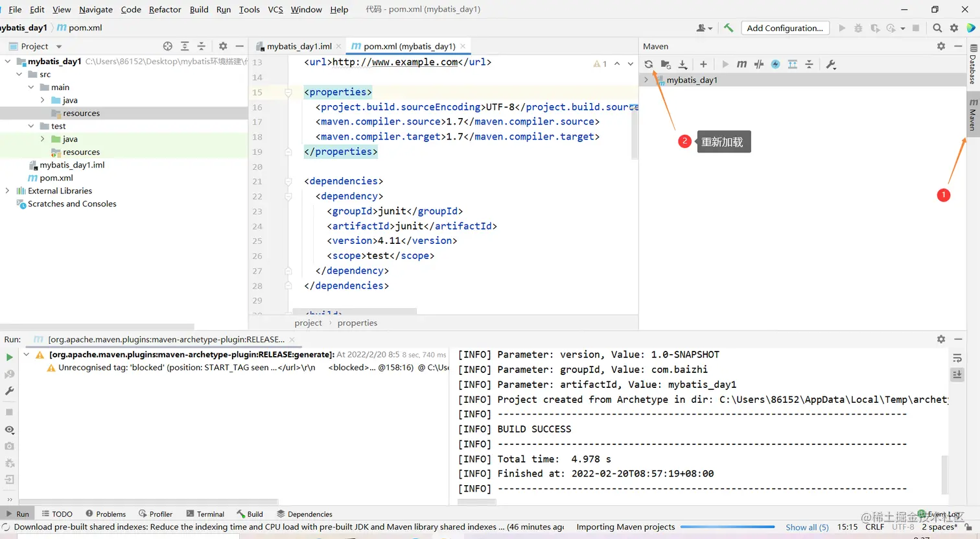Viewport: 980px width, 539px height.
Task: Close the Run tab for archetype-plugin
Action: click(292, 339)
